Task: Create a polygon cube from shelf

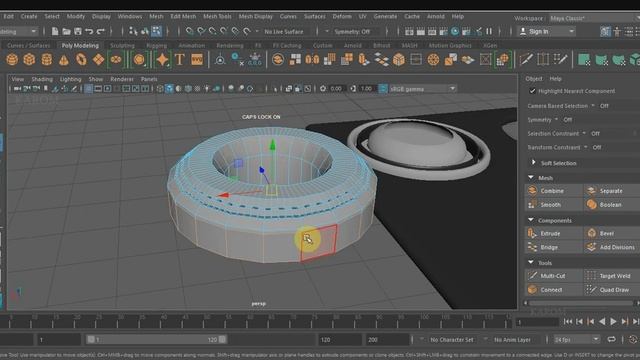Action: click(29, 60)
